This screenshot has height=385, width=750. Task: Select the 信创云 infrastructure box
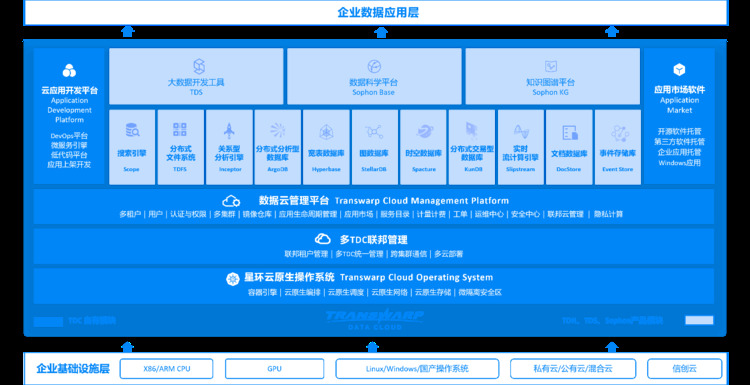(684, 369)
